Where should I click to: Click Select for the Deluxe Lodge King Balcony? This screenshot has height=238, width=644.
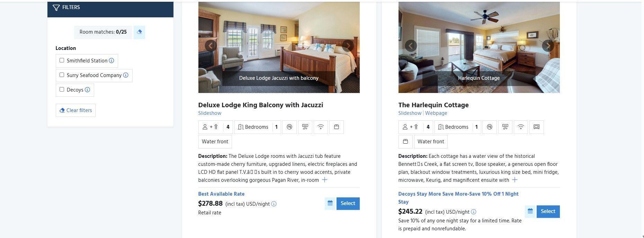click(x=348, y=203)
